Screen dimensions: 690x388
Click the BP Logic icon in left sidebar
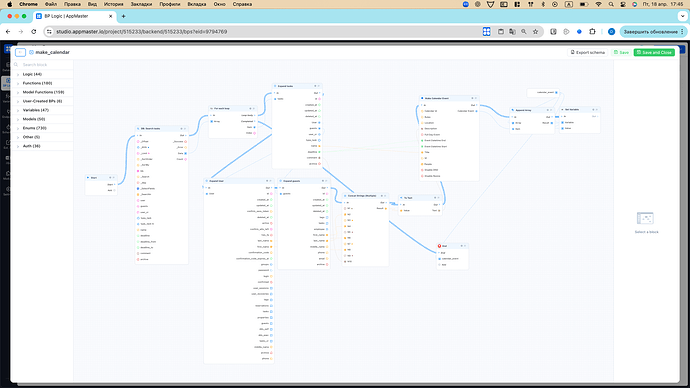pos(7,82)
